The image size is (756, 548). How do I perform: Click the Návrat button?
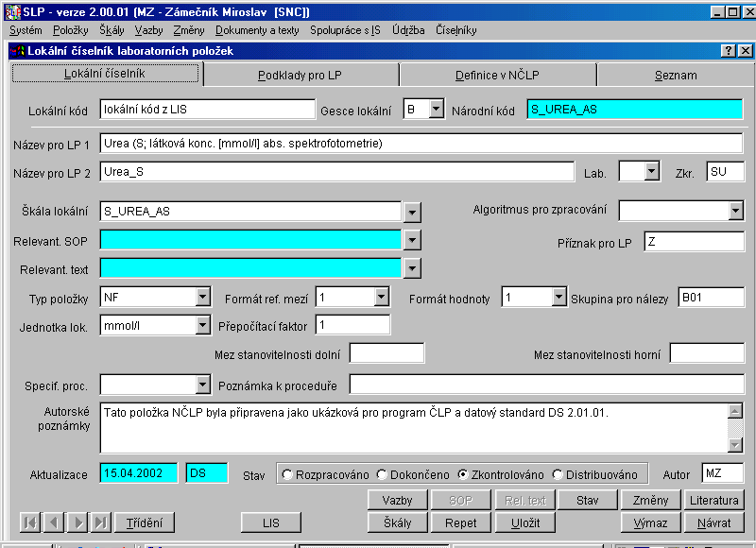coord(715,522)
